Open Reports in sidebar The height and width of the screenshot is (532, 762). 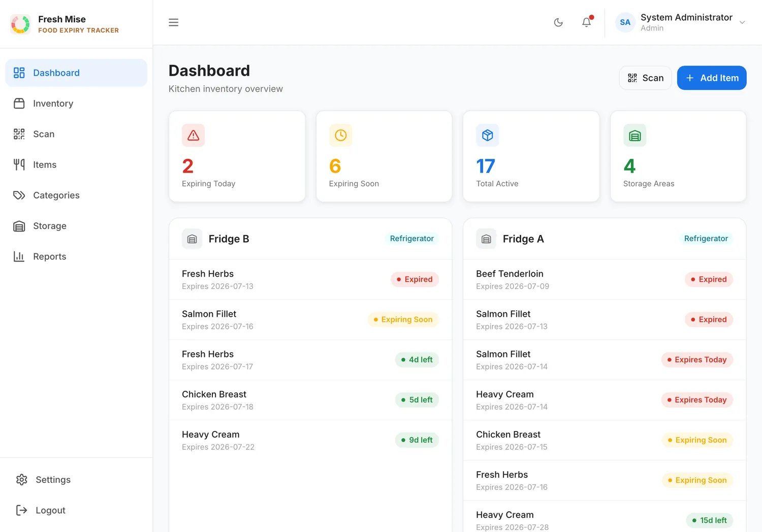(76, 256)
